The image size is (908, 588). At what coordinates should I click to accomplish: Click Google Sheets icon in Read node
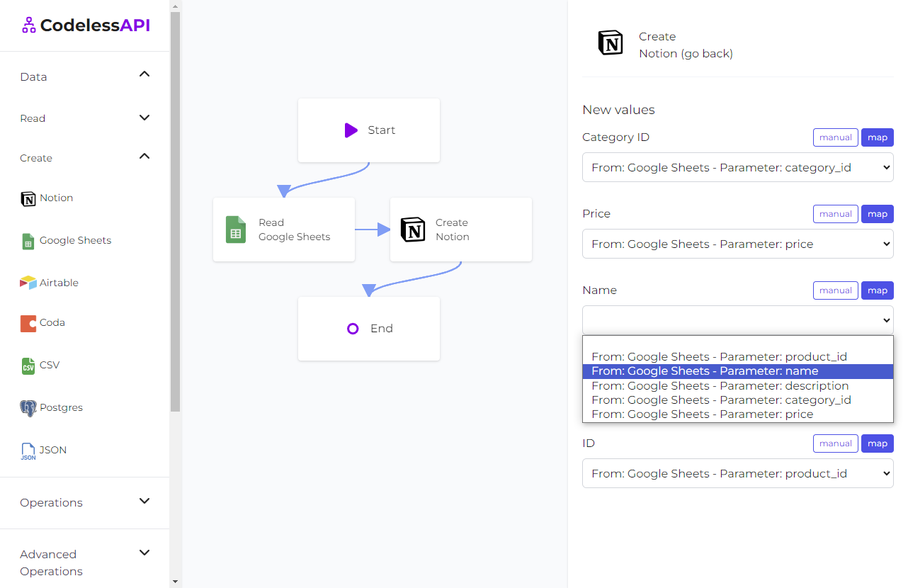pyautogui.click(x=236, y=230)
